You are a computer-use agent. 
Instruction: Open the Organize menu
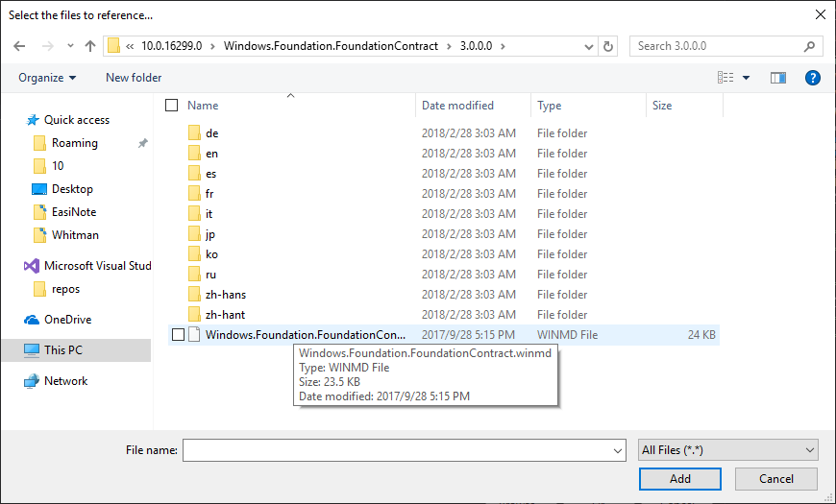click(x=47, y=78)
